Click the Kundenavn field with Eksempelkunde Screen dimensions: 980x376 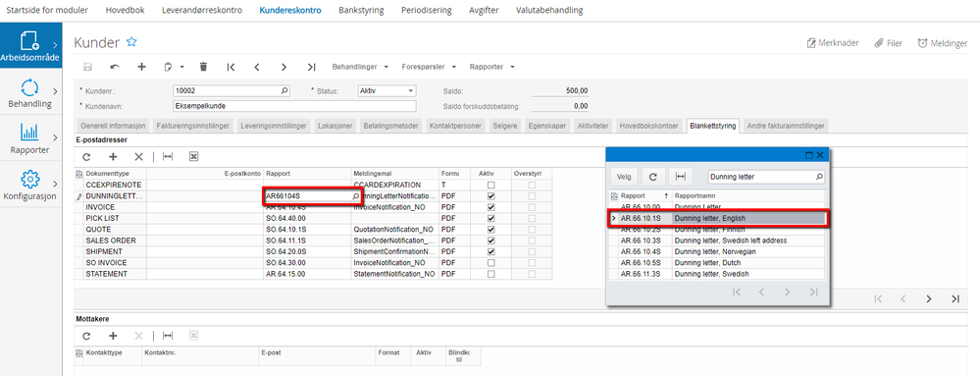point(293,106)
